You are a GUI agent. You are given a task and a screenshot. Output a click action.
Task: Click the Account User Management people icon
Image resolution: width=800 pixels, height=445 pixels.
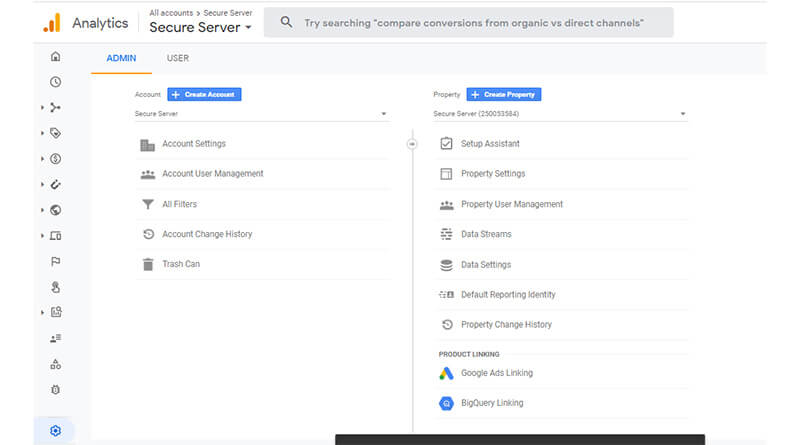click(147, 175)
